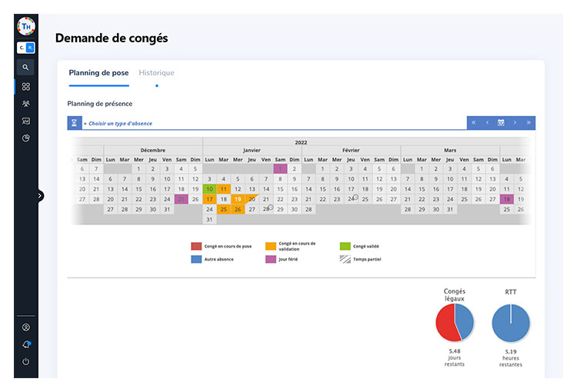Go to next month with single chevron
This screenshot has width=577, height=392.
[515, 123]
